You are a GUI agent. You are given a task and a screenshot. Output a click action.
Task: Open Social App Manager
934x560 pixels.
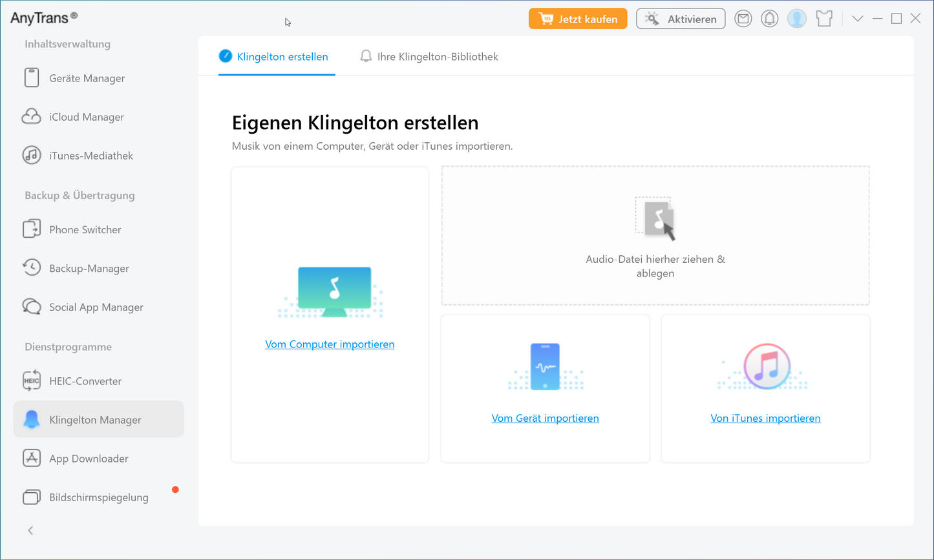click(96, 307)
